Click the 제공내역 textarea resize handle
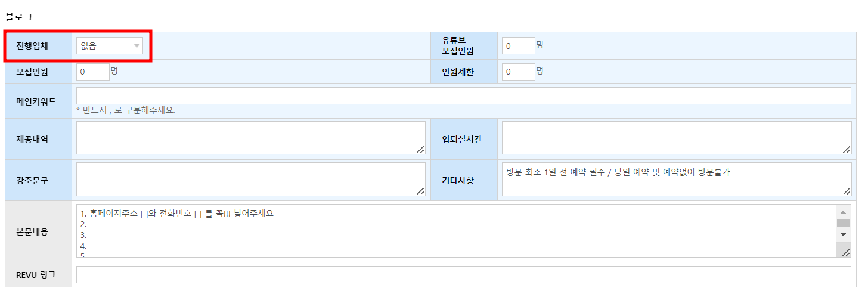The width and height of the screenshot is (868, 300). point(421,150)
